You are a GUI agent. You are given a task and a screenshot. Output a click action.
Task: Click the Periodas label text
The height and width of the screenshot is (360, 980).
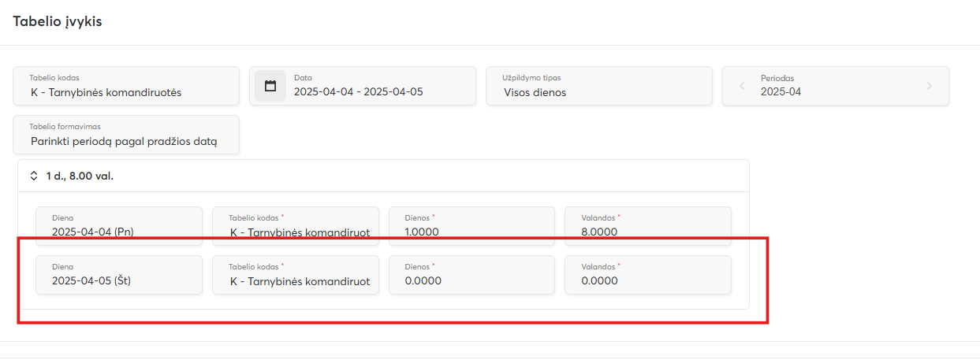tap(777, 78)
